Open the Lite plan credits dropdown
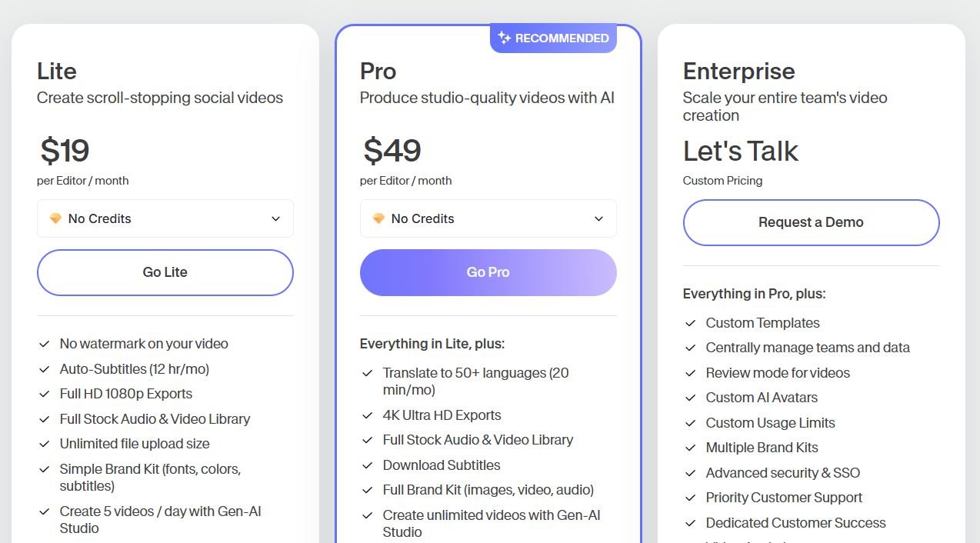This screenshot has height=543, width=980. click(165, 218)
